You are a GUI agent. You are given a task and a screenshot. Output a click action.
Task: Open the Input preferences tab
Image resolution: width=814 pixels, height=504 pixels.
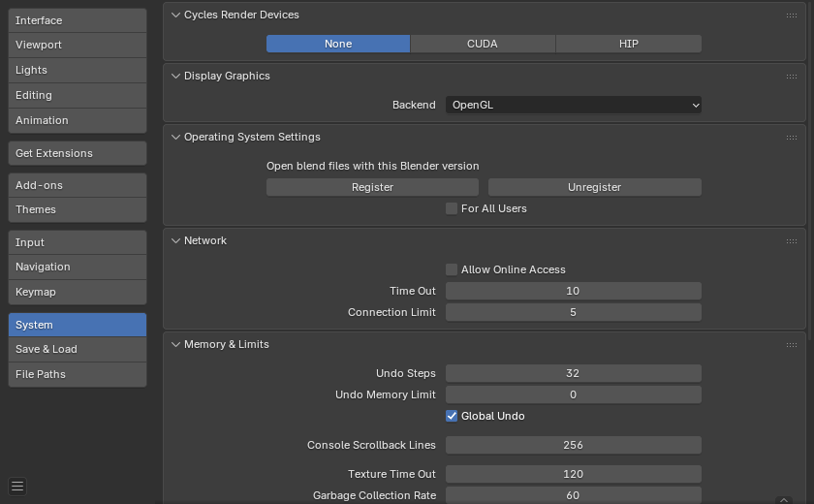[78, 242]
